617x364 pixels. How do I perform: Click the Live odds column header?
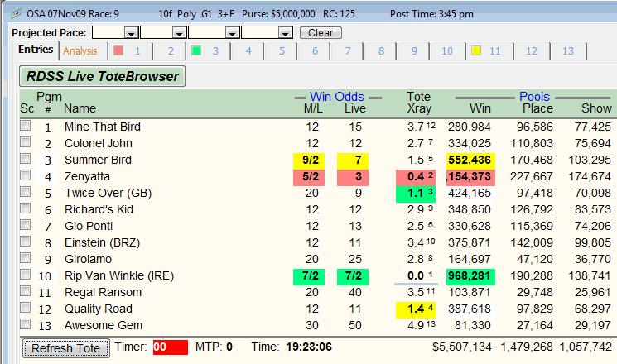pos(355,108)
